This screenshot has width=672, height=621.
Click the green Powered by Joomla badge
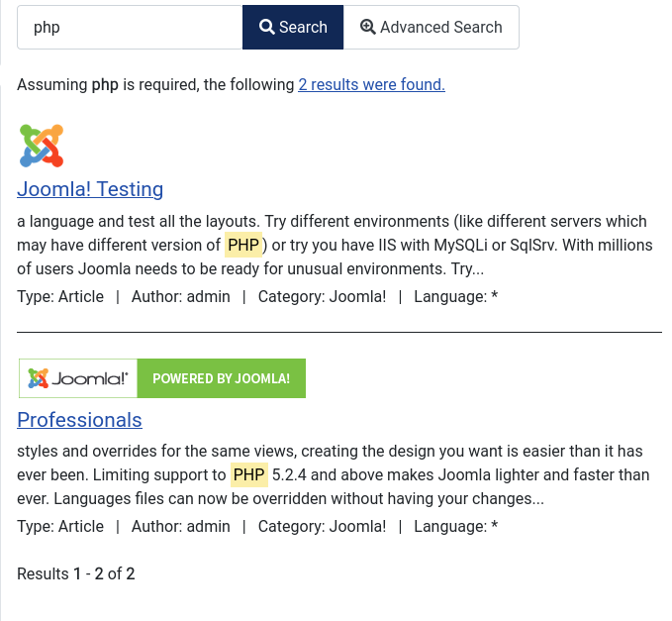pos(221,378)
